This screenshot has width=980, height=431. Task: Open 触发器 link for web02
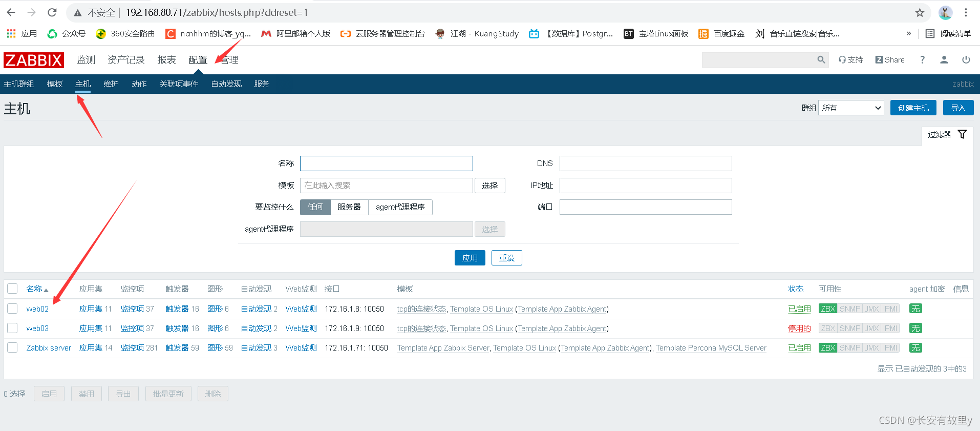177,309
